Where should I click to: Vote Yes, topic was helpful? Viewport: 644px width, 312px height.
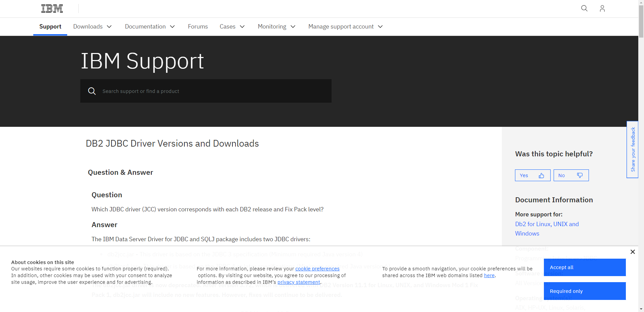(x=532, y=175)
